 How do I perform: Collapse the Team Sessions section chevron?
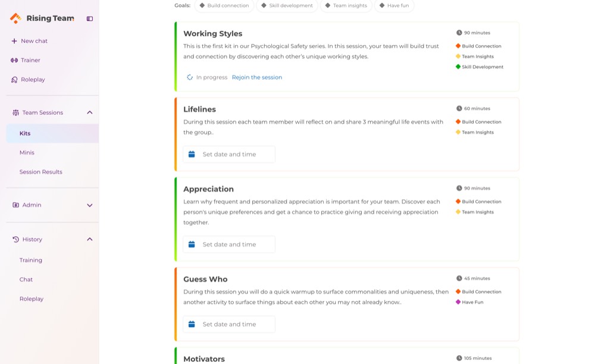pyautogui.click(x=90, y=112)
